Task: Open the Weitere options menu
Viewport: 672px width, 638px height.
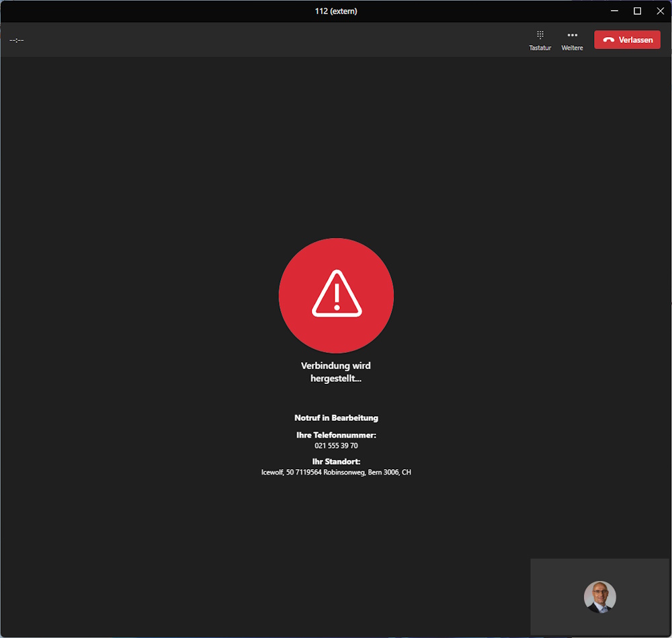Action: 572,41
